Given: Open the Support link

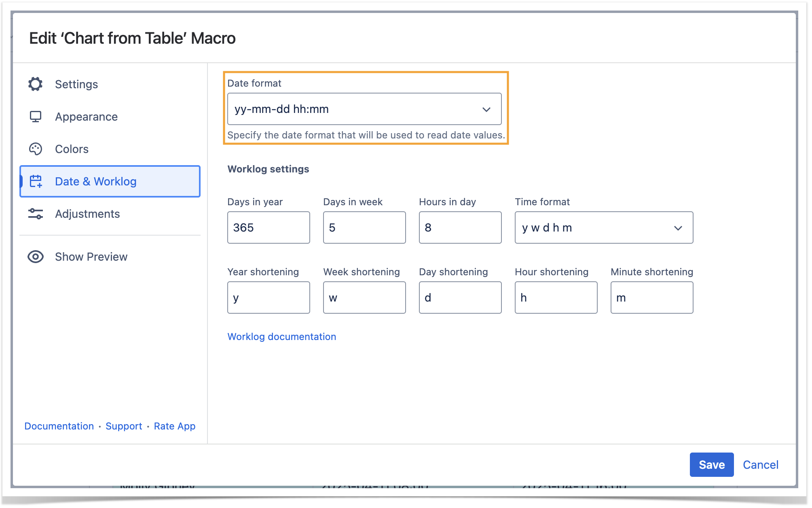Looking at the screenshot, I should click(124, 426).
